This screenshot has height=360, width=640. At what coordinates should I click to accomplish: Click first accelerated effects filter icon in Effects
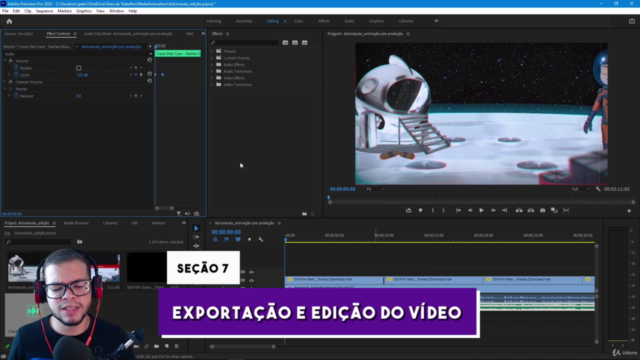[285, 42]
